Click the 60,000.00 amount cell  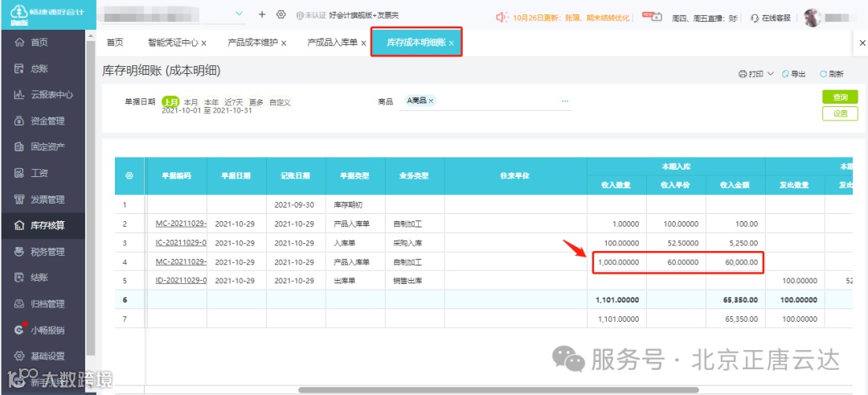735,262
